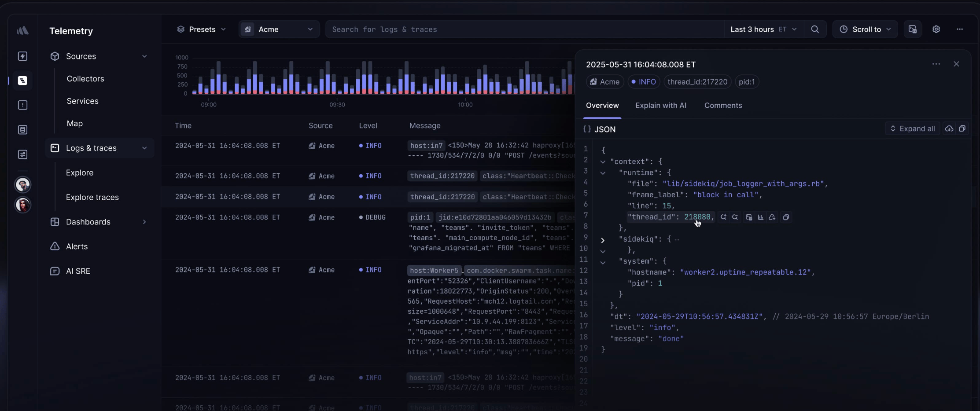Switch to the Comments tab

point(723,106)
